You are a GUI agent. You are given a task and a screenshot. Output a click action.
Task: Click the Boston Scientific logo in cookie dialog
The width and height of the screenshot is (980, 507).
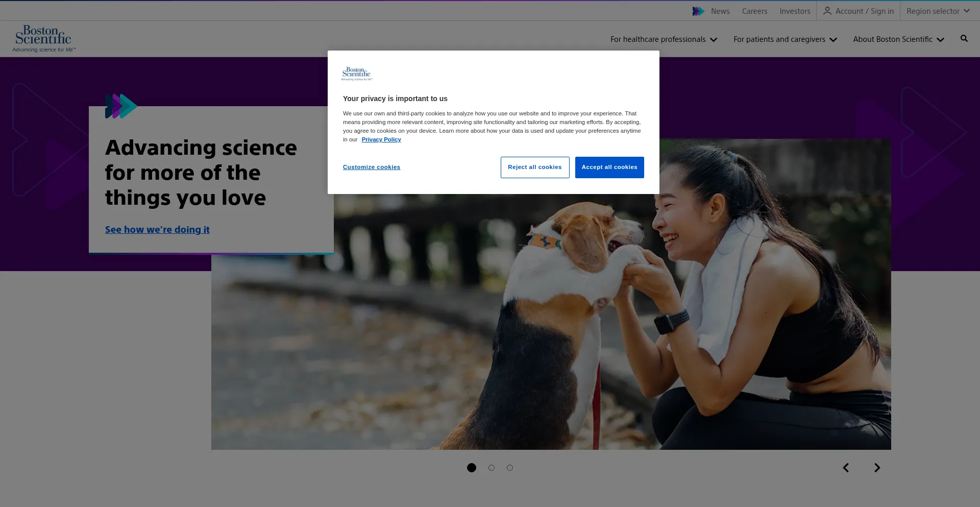point(357,74)
